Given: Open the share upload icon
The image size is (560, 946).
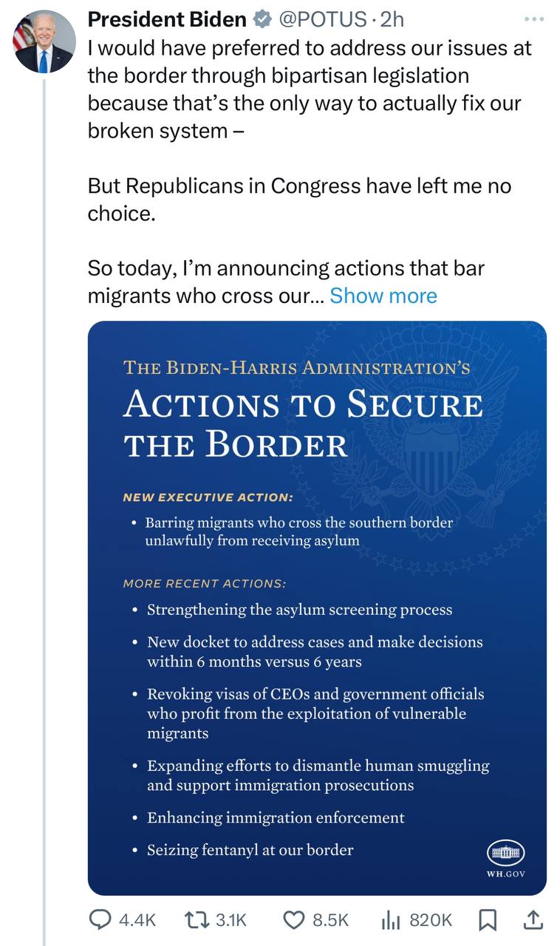Looking at the screenshot, I should pos(534,919).
